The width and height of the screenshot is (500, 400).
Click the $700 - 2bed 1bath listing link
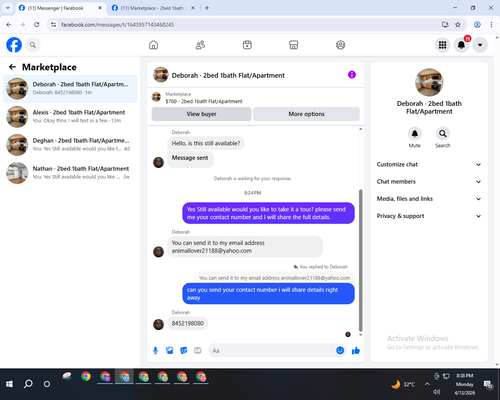pos(204,101)
